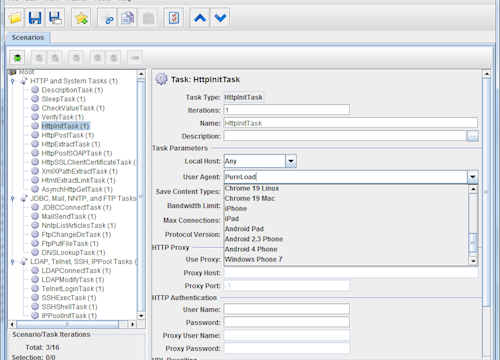This screenshot has width=500, height=360.
Task: Click user agent list scroll up arrow
Action: (x=473, y=189)
